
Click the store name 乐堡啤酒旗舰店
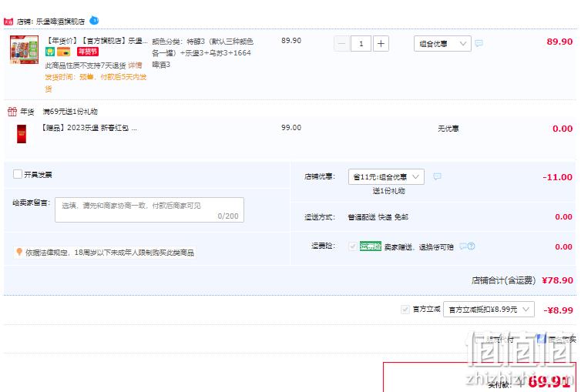60,22
